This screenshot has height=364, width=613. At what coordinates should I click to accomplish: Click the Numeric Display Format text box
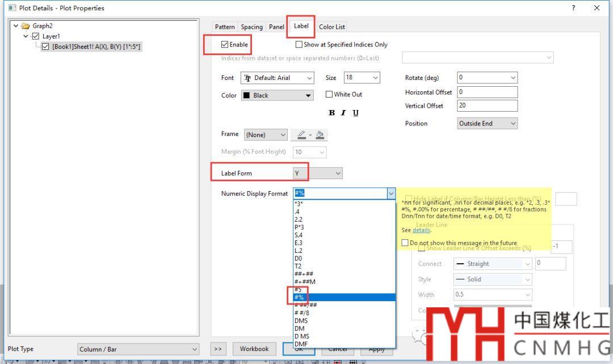tap(340, 193)
